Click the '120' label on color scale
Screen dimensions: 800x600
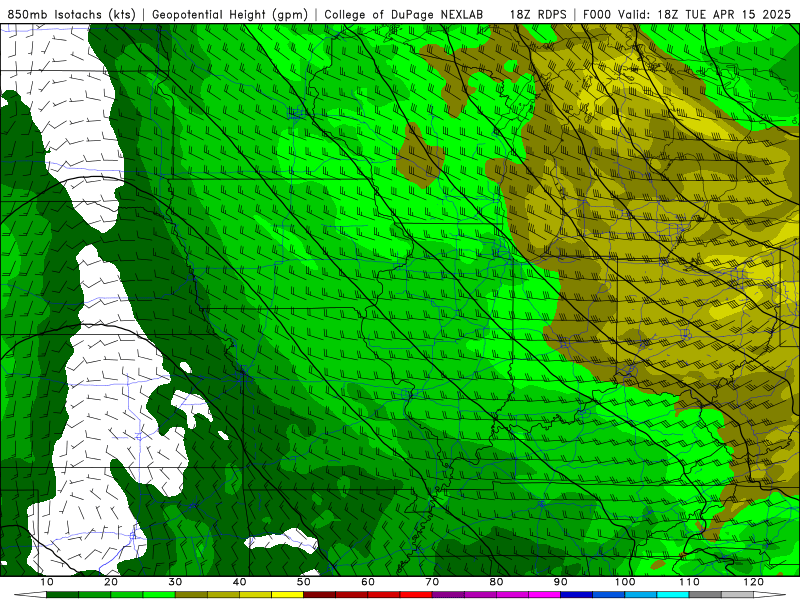click(x=754, y=582)
